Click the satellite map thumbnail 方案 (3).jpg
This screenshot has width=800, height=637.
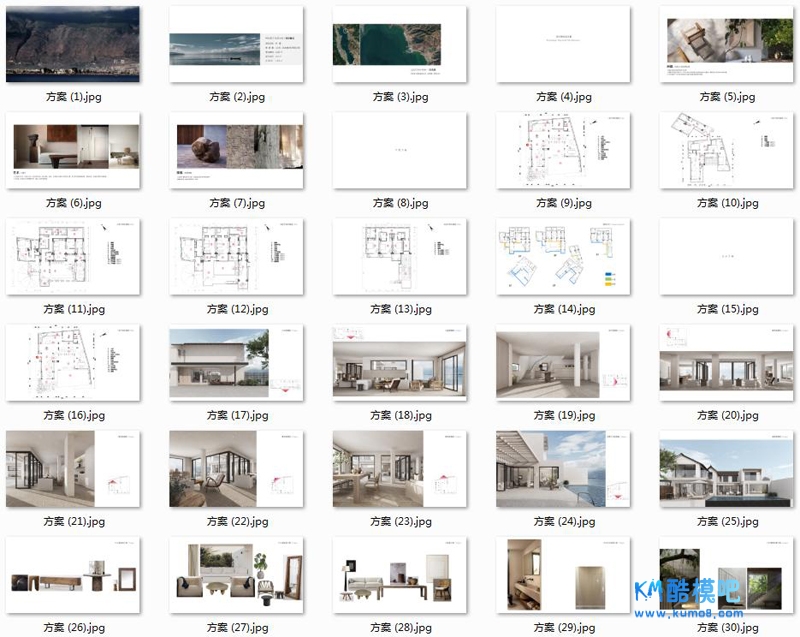[400, 45]
